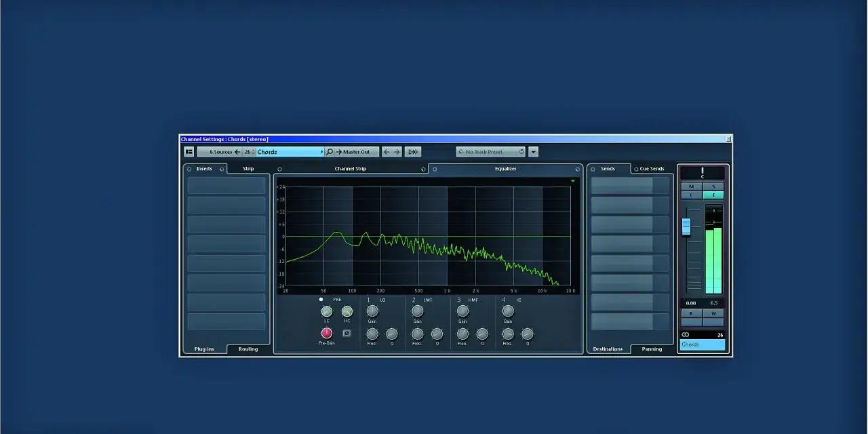Open the EQ curve display green triangle menu
The height and width of the screenshot is (434, 868).
(x=573, y=181)
